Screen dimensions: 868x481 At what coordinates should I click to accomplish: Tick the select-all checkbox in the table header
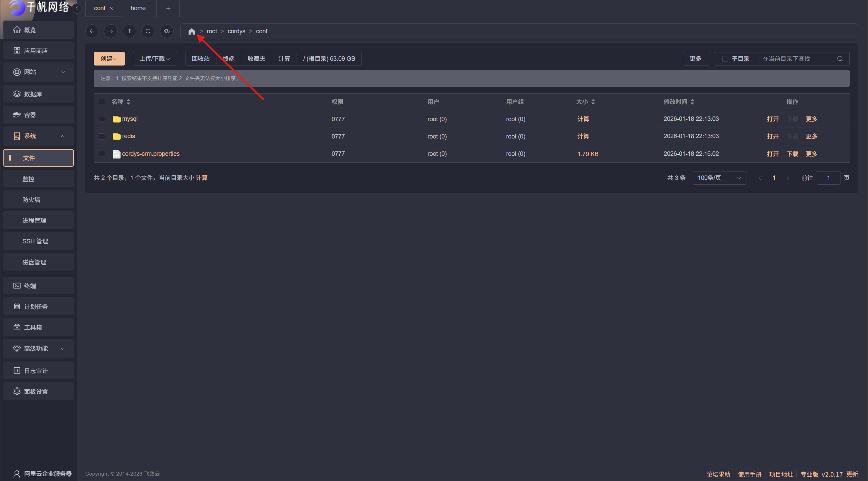click(102, 102)
